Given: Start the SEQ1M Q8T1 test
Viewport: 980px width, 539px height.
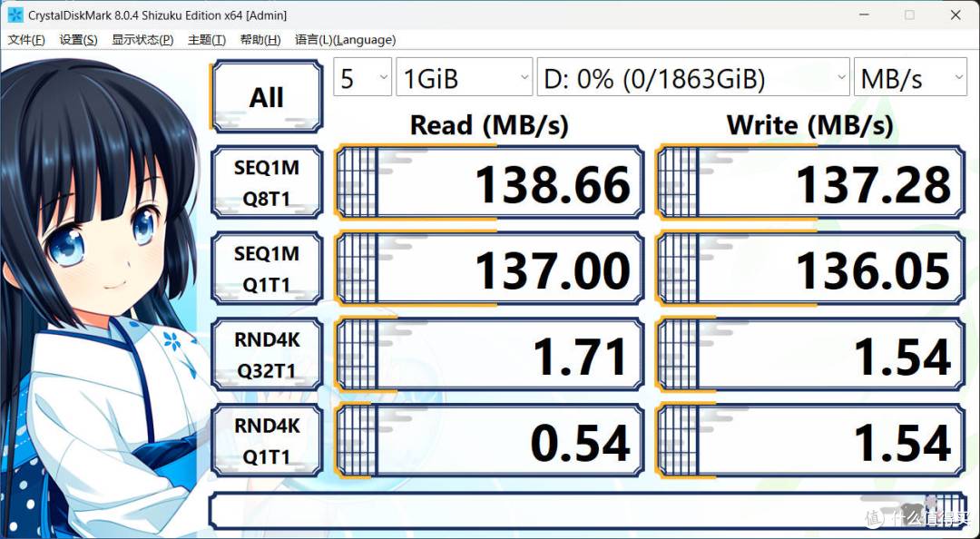Looking at the screenshot, I should pos(267,182).
